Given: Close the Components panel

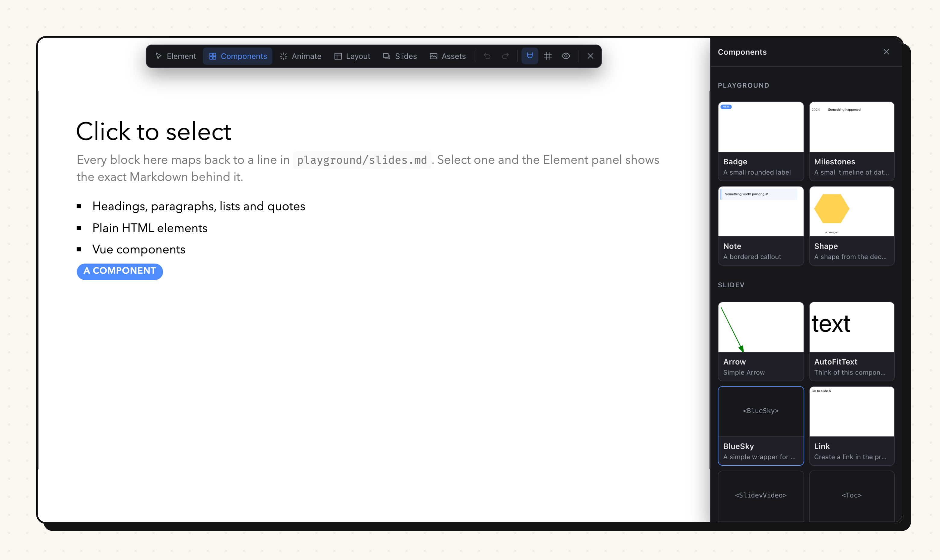Looking at the screenshot, I should tap(886, 52).
